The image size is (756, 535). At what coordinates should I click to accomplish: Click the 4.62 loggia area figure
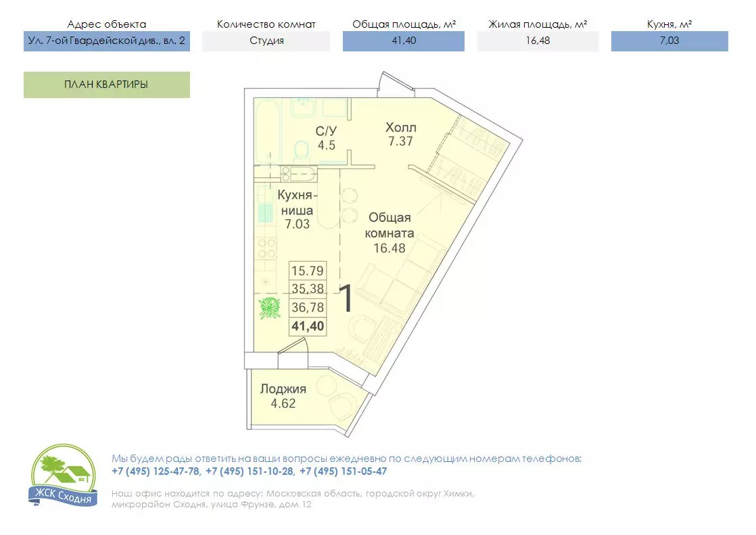[283, 404]
